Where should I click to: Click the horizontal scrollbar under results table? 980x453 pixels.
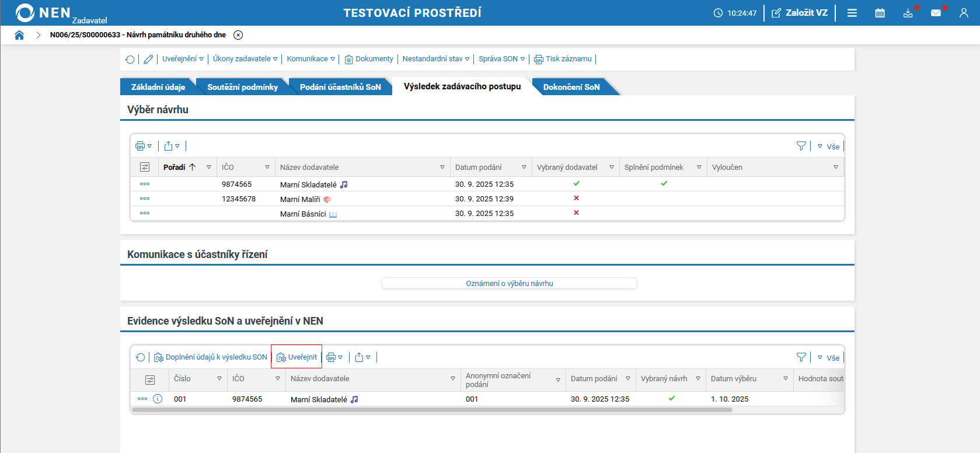point(432,410)
